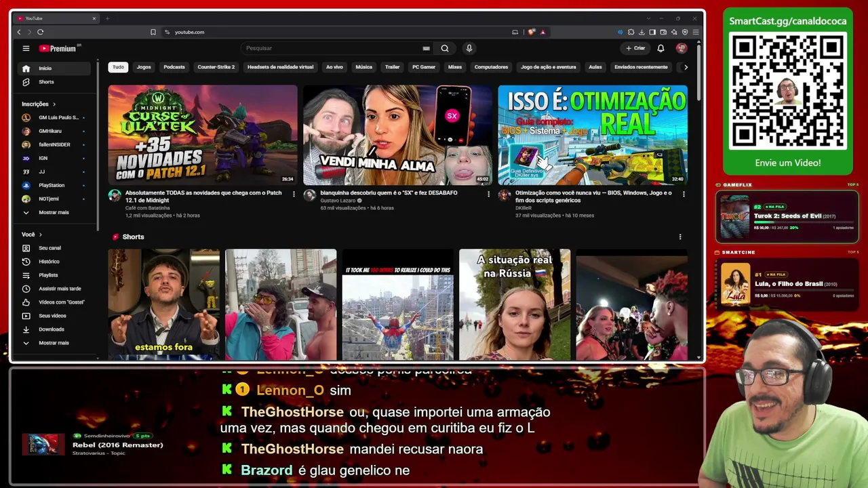The height and width of the screenshot is (488, 868).
Task: Open Playlists in the sidebar
Action: [x=54, y=275]
